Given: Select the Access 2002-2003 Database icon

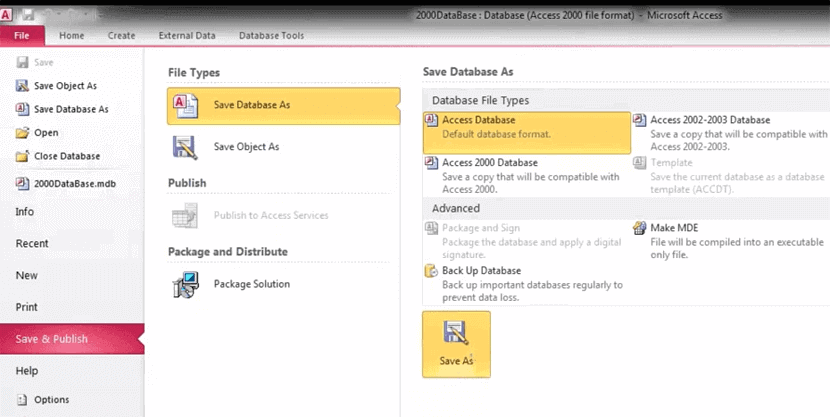Looking at the screenshot, I should pyautogui.click(x=641, y=120).
